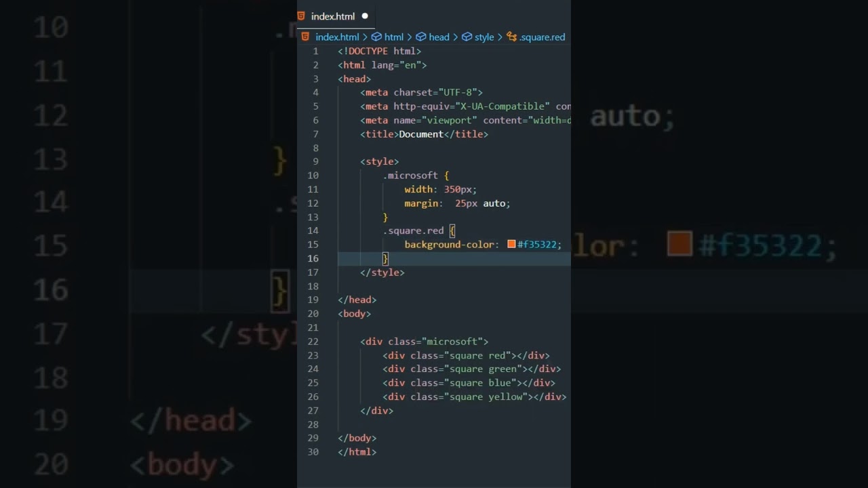Click the opening <body> tag

pos(355,314)
